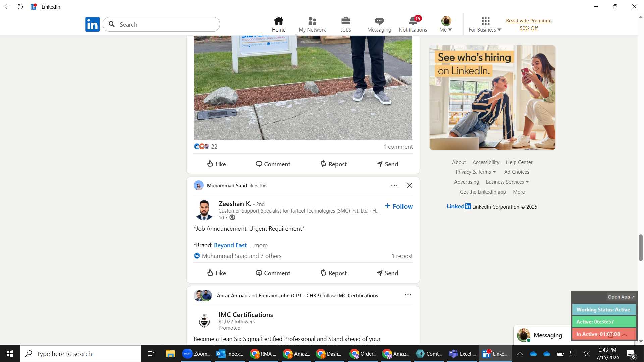
Task: Open the Windows Start menu
Action: 10,354
